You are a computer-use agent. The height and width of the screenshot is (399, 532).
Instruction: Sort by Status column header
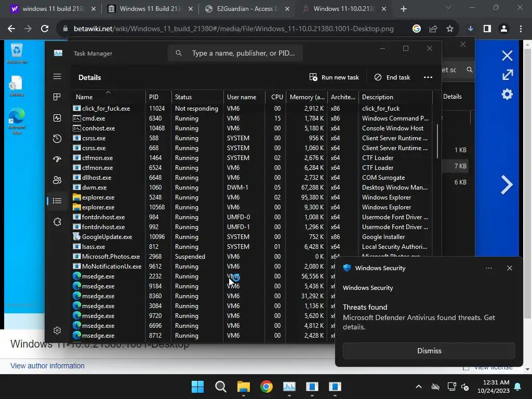point(197,97)
